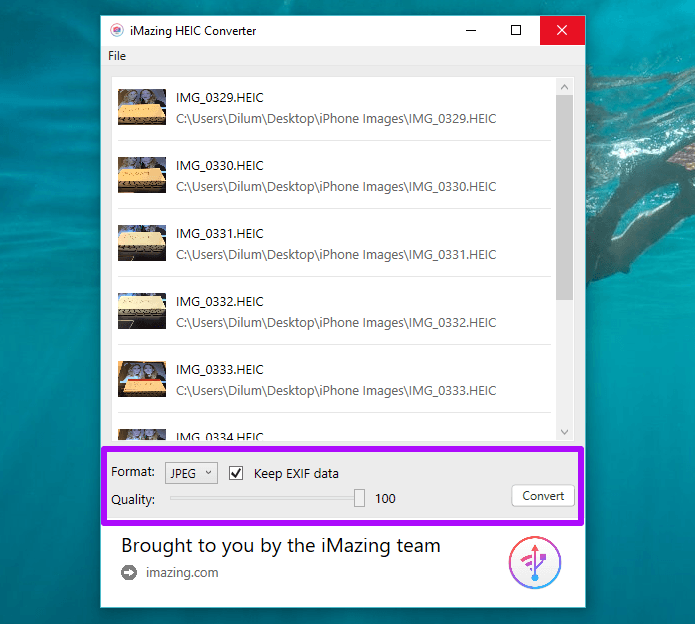This screenshot has width=695, height=624.
Task: Click the IMG_0331.HEIC file name
Action: [x=219, y=234]
